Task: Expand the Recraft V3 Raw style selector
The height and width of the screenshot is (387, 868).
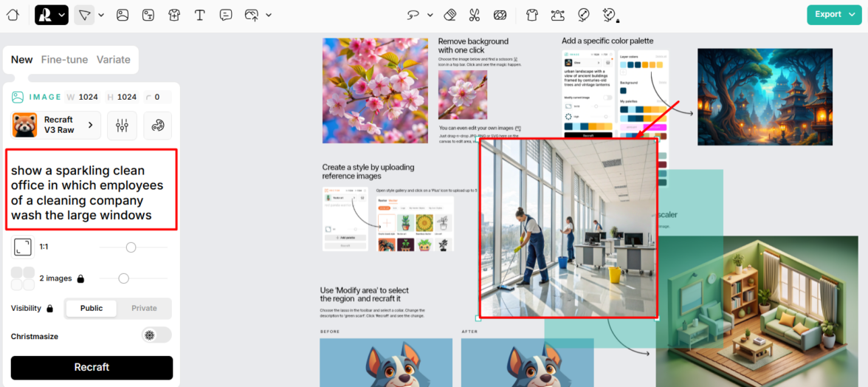Action: click(x=56, y=126)
